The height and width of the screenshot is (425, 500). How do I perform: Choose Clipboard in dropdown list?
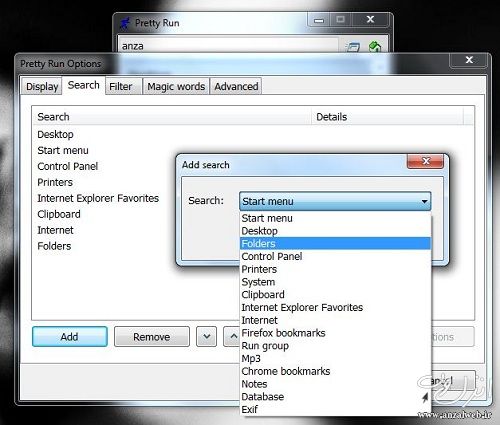pos(335,295)
